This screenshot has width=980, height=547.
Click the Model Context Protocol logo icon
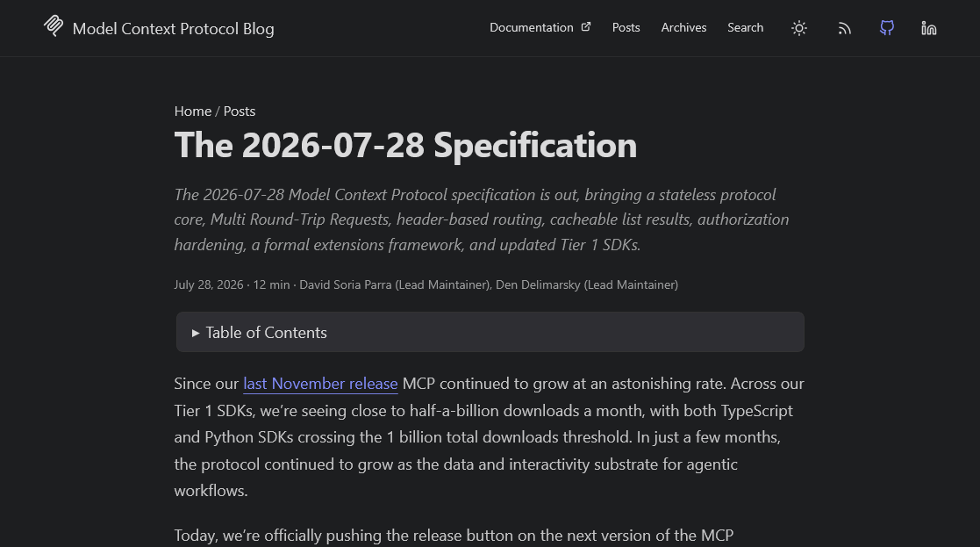(54, 25)
